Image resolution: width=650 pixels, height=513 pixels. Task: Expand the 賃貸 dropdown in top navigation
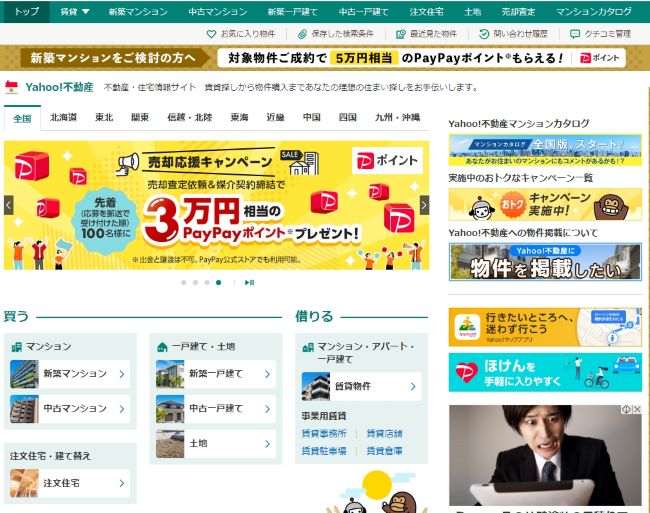[x=75, y=12]
